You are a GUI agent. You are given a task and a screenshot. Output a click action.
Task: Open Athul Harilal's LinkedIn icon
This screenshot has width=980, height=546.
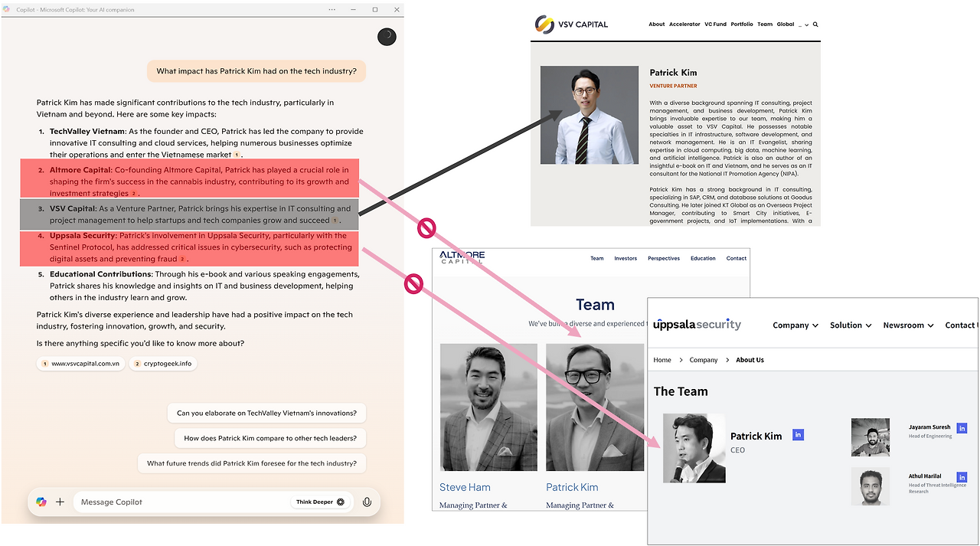tap(962, 476)
